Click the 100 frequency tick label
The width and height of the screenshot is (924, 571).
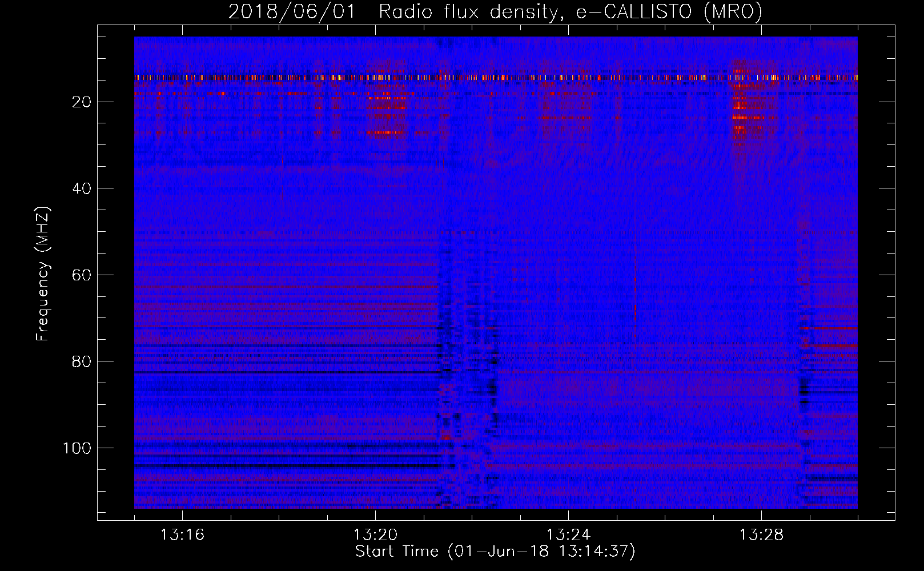tap(77, 448)
